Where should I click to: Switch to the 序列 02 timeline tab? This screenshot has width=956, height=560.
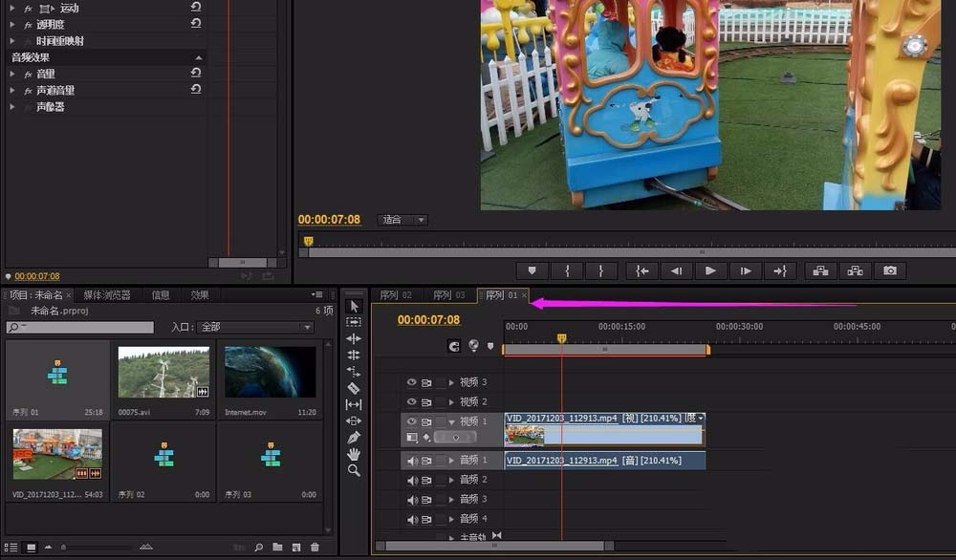[396, 295]
